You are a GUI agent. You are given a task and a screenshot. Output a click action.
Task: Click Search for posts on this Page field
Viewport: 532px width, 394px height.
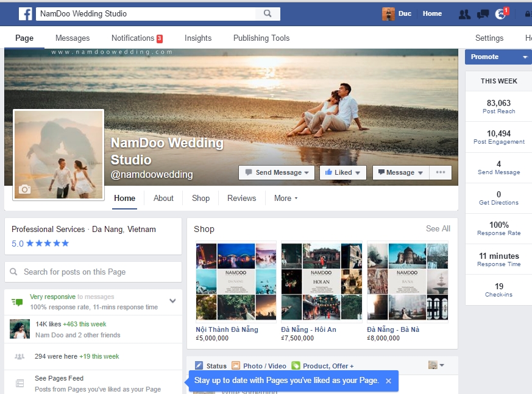[x=93, y=272]
